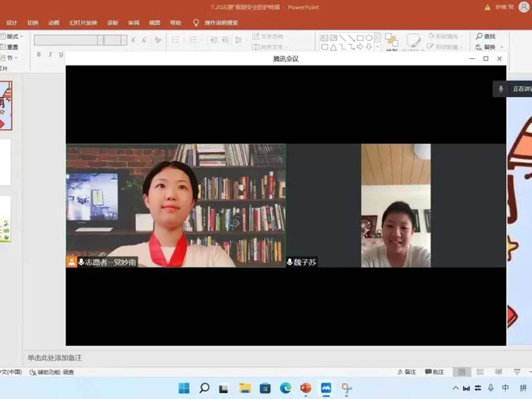Click the 操作说明搜索 search field

point(221,23)
